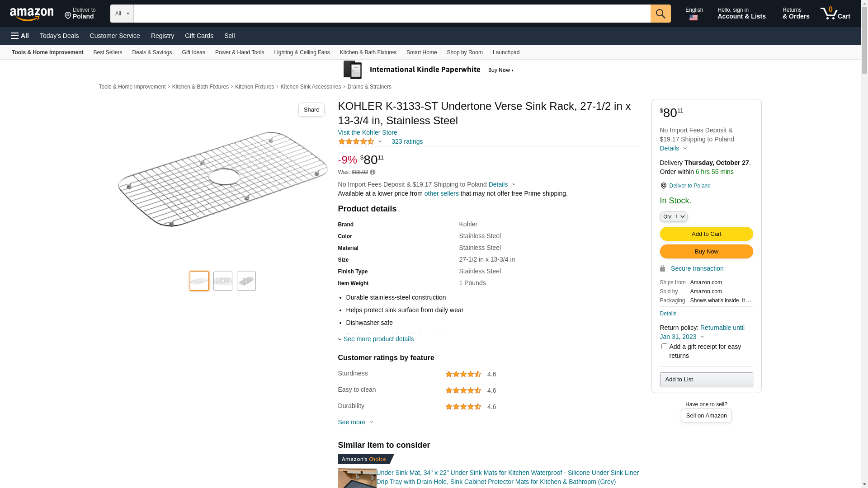
Task: Expand See more product details
Action: tap(378, 339)
